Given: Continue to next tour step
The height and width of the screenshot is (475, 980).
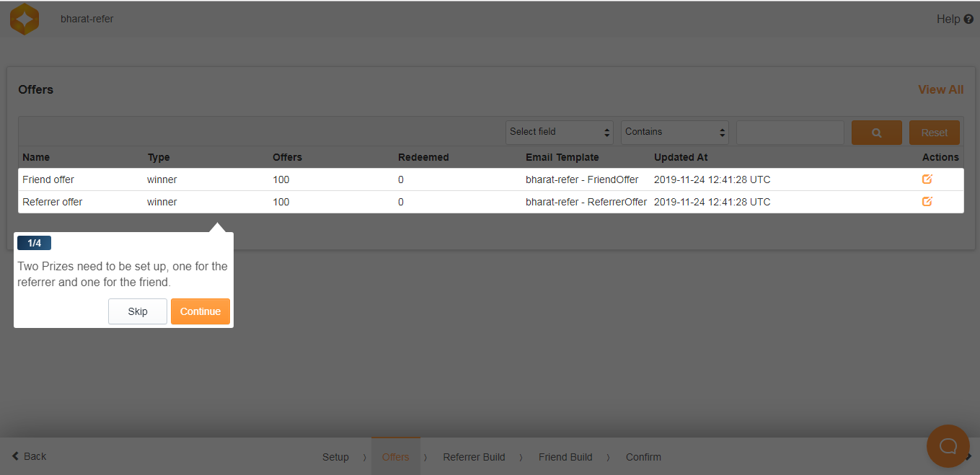Looking at the screenshot, I should [200, 311].
